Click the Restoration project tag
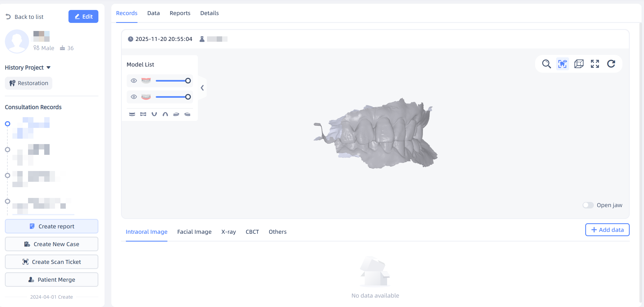This screenshot has width=644, height=307. coord(29,83)
